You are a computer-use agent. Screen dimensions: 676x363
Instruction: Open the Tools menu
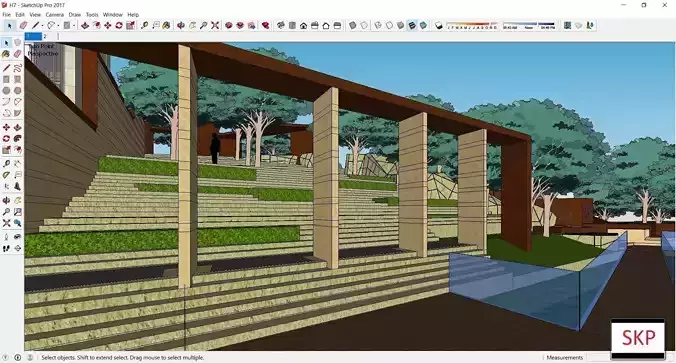pyautogui.click(x=92, y=14)
